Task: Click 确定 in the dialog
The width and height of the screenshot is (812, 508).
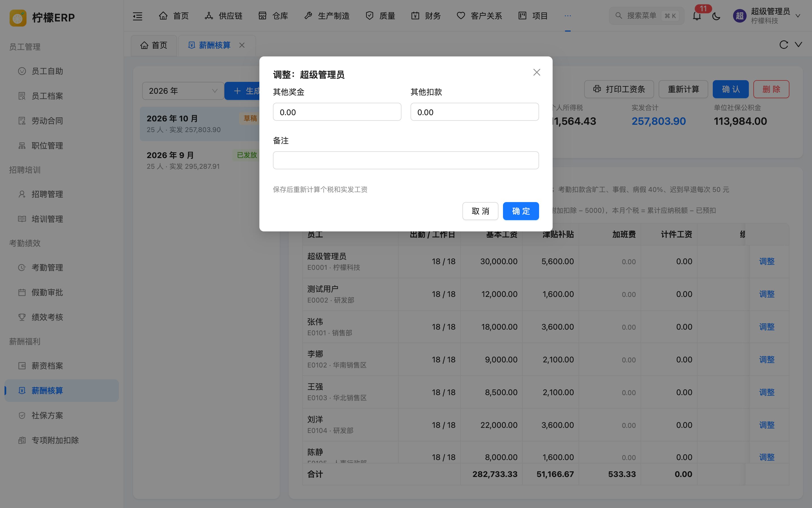Action: [x=521, y=211]
